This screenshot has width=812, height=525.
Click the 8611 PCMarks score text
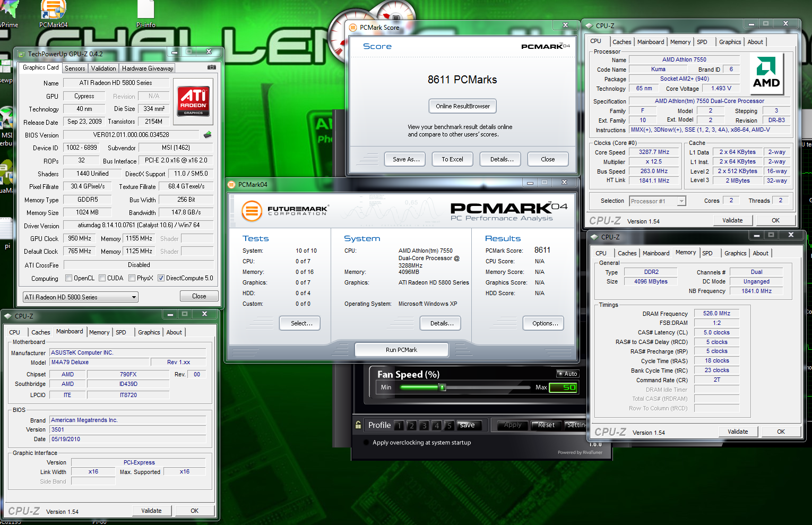pos(462,80)
